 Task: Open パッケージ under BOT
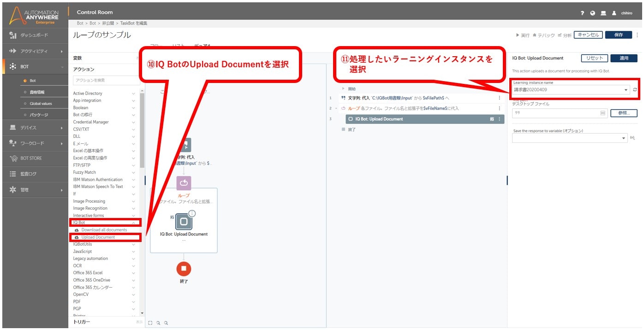coord(39,115)
